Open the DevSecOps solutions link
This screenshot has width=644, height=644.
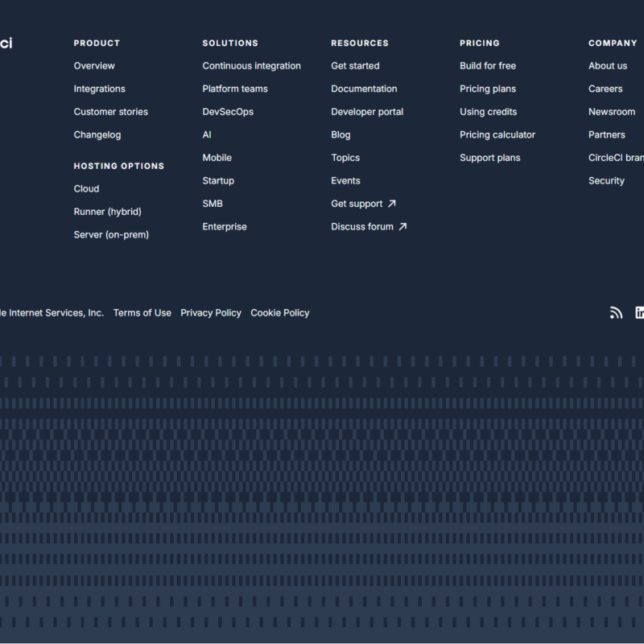click(x=228, y=112)
